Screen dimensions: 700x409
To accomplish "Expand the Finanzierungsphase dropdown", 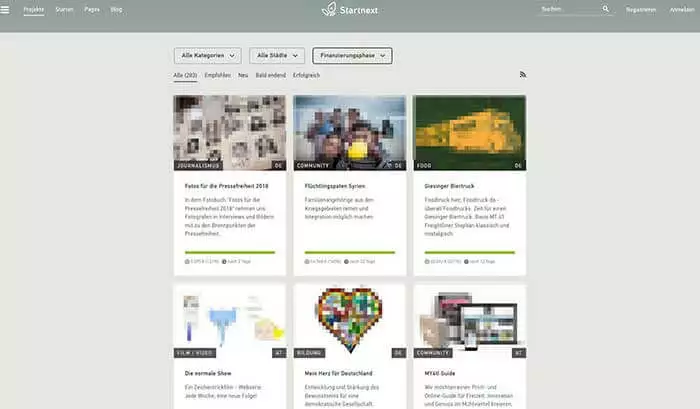I will (352, 56).
